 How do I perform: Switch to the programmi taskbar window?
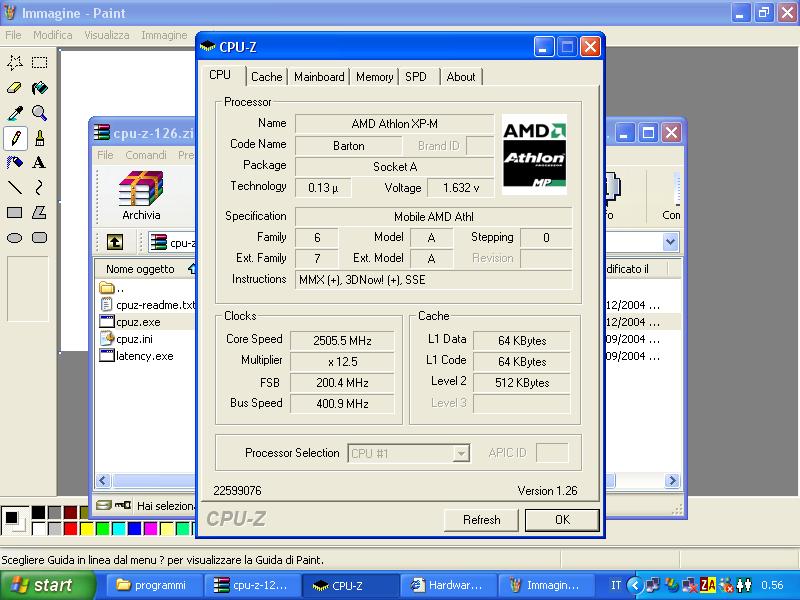153,585
